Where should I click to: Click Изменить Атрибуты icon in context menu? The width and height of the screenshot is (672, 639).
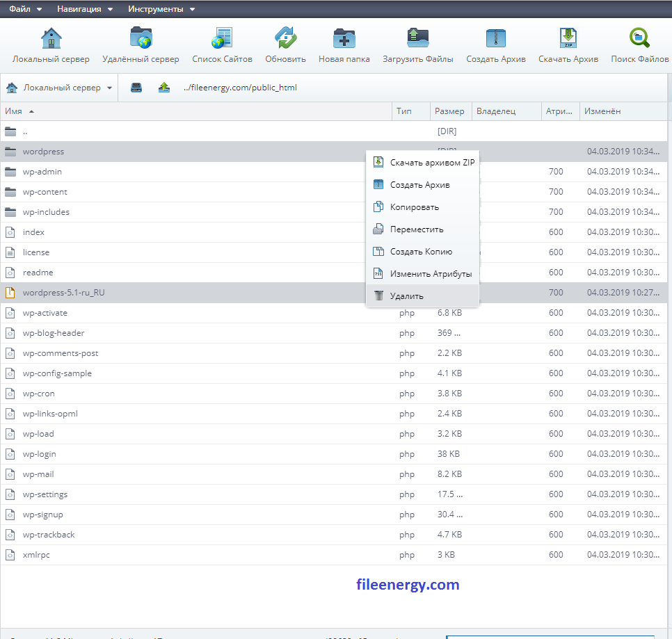tap(378, 273)
